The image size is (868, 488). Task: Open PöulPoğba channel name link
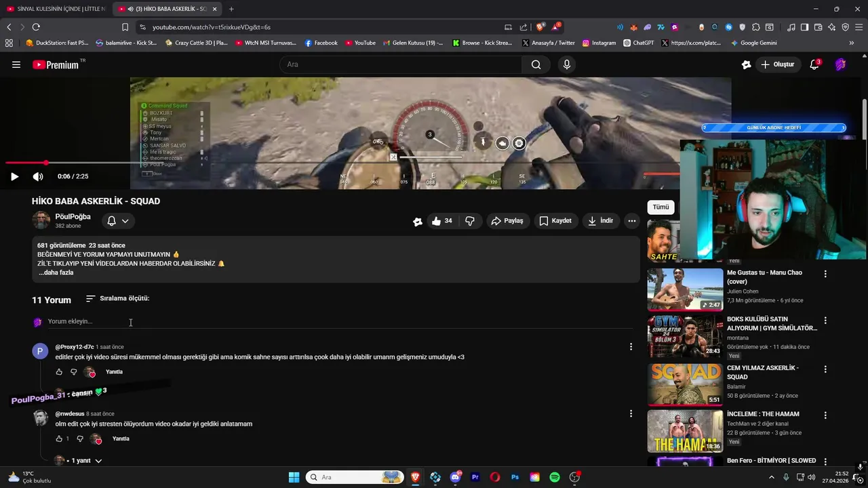tap(73, 217)
